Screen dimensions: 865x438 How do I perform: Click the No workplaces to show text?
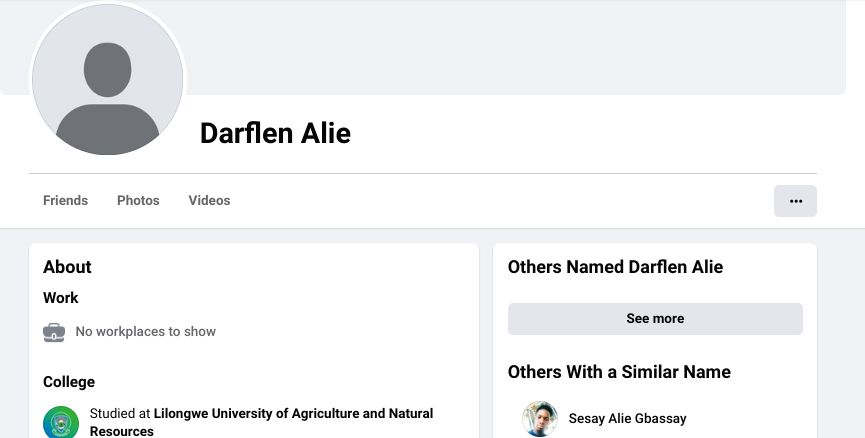click(146, 332)
